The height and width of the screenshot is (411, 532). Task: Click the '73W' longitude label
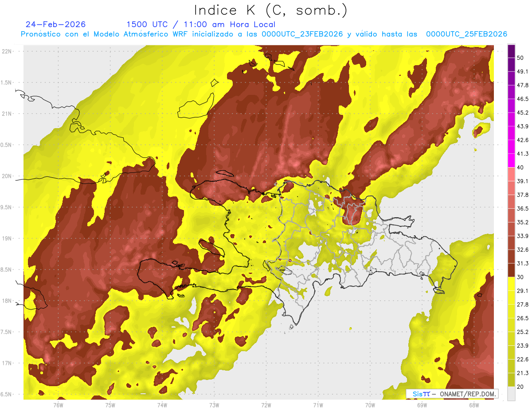(x=214, y=405)
